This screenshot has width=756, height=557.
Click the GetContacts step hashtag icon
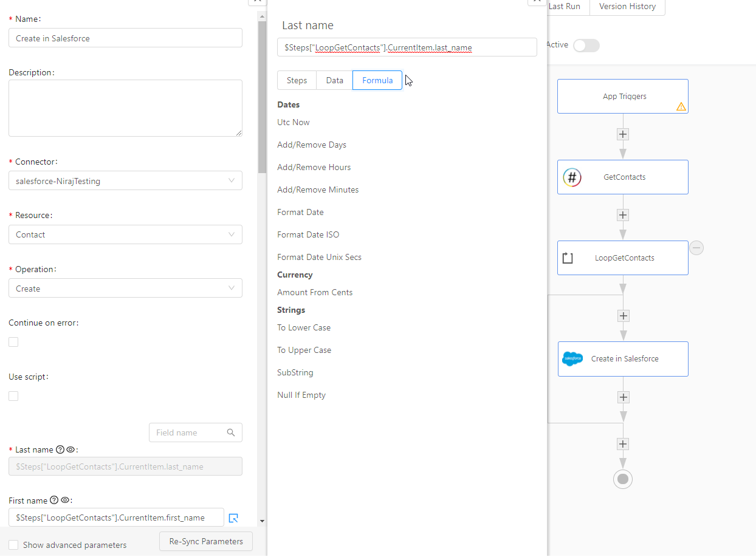(x=572, y=177)
